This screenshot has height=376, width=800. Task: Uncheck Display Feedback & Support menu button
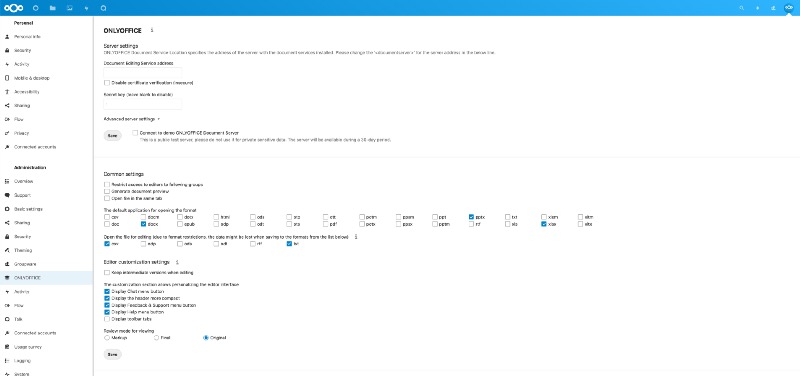point(107,305)
